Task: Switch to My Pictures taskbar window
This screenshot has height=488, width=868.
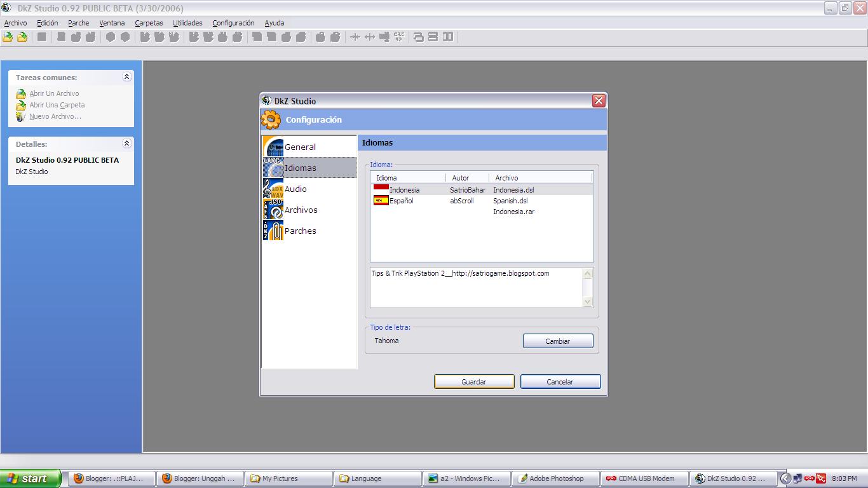Action: tap(288, 478)
